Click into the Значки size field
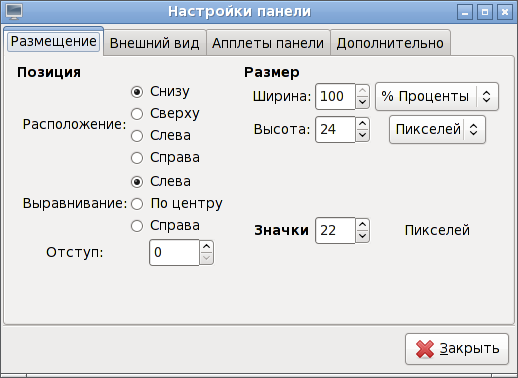This screenshot has height=378, width=518. pyautogui.click(x=335, y=230)
